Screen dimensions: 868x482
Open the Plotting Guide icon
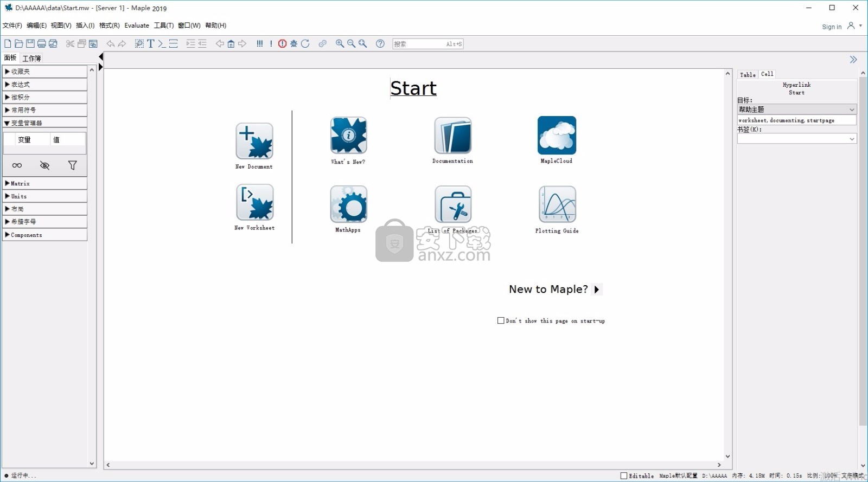(x=557, y=204)
